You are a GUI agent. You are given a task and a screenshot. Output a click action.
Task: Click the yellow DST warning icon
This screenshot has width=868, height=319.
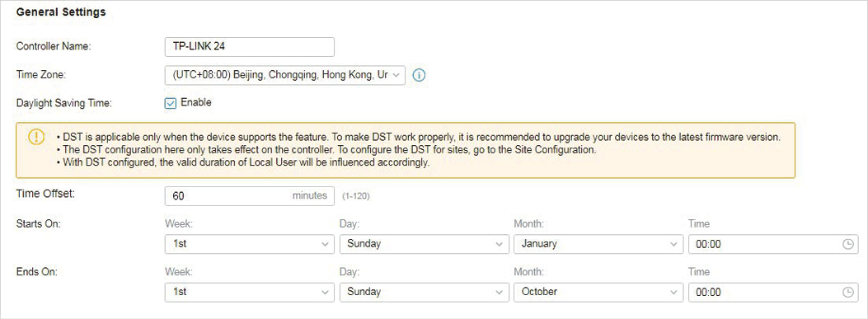(35, 136)
